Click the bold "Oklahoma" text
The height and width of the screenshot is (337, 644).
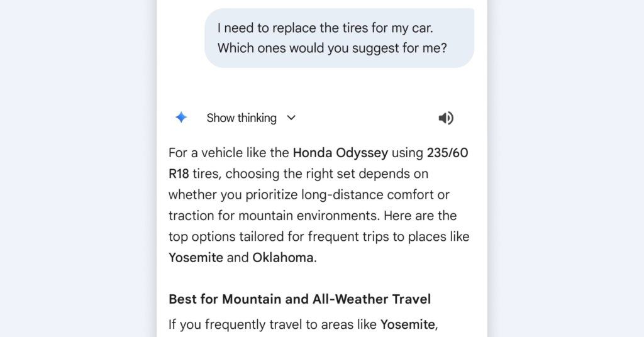click(x=282, y=258)
